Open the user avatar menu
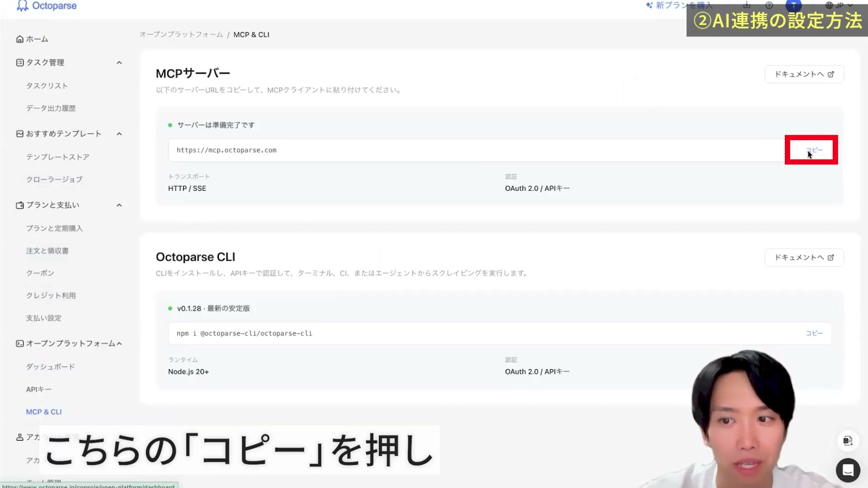The height and width of the screenshot is (488, 868). click(x=793, y=5)
